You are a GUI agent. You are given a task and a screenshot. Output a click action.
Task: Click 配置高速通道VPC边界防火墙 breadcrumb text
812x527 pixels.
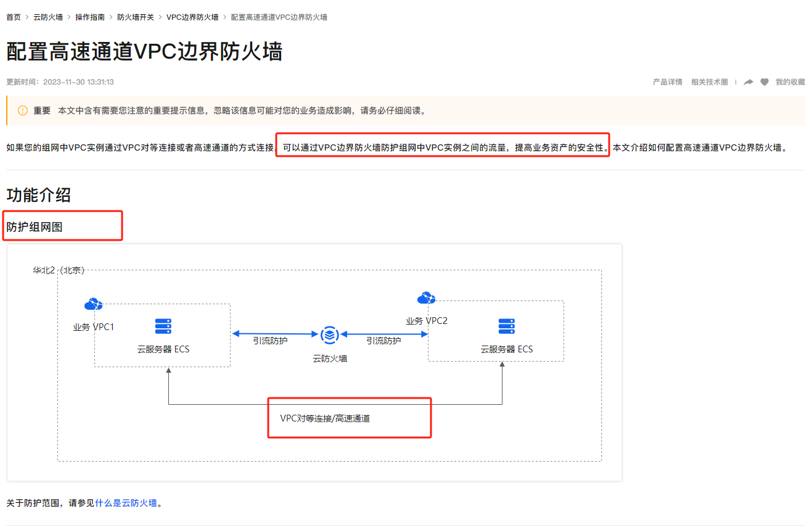[279, 17]
